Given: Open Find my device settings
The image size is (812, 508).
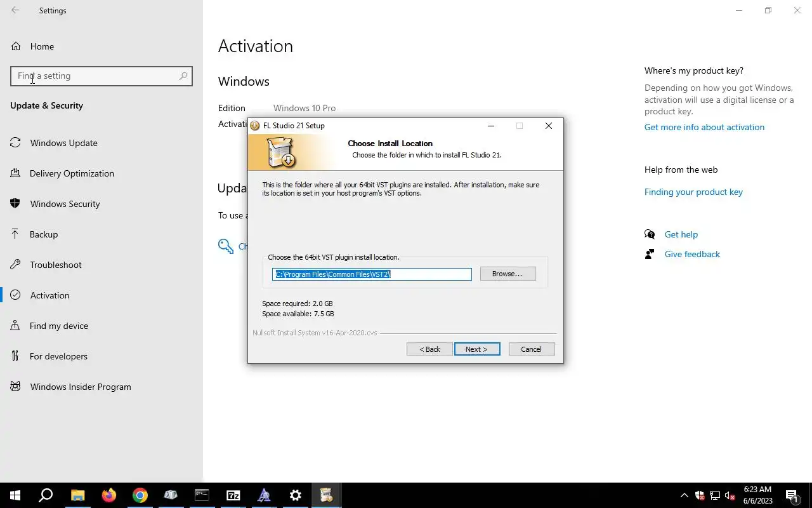Looking at the screenshot, I should pyautogui.click(x=101, y=326).
